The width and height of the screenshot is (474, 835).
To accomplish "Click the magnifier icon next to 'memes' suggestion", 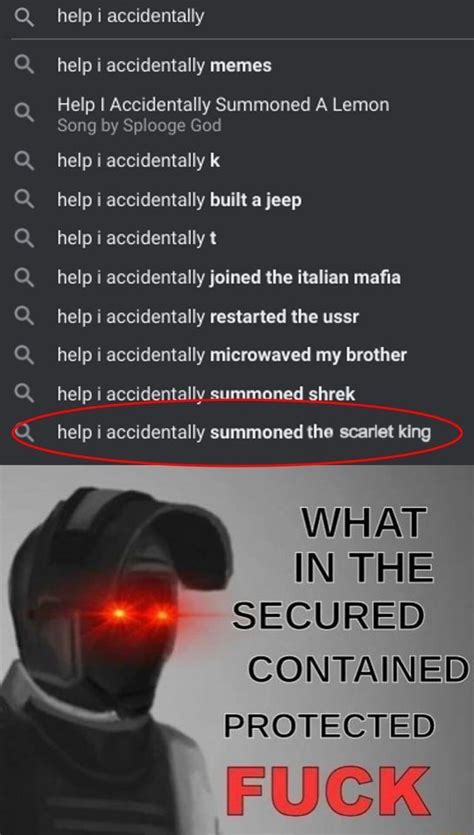I will [24, 66].
